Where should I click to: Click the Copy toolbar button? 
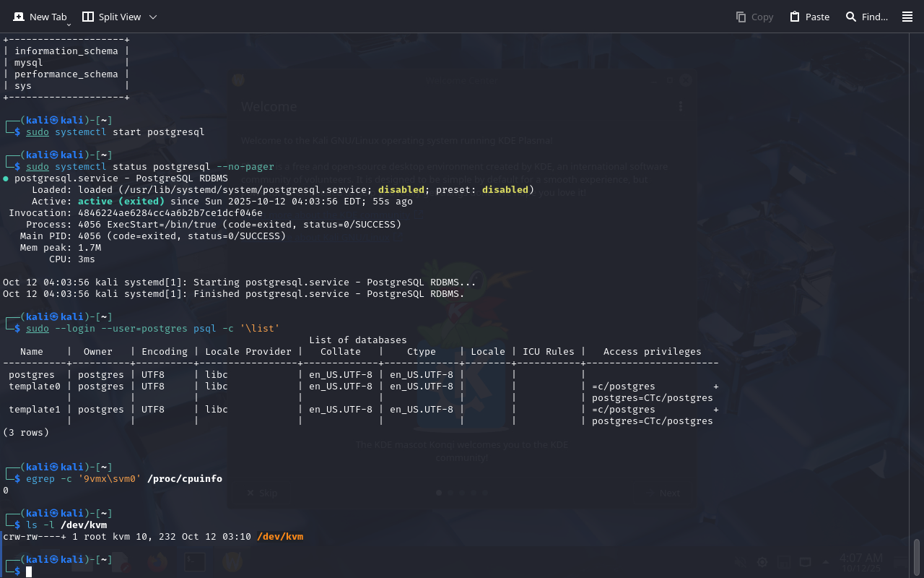click(754, 17)
